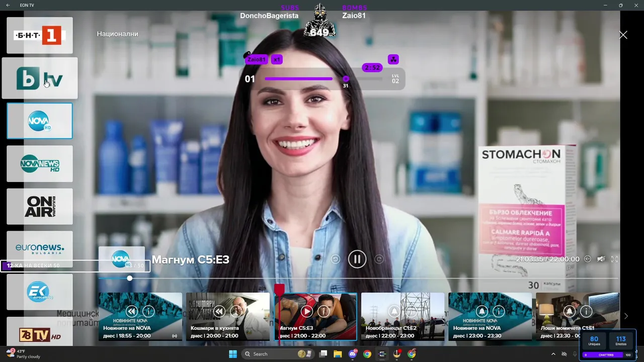Image resolution: width=644 pixels, height=362 pixels.
Task: Open the 7/8 TV HD channel
Action: [x=40, y=332]
